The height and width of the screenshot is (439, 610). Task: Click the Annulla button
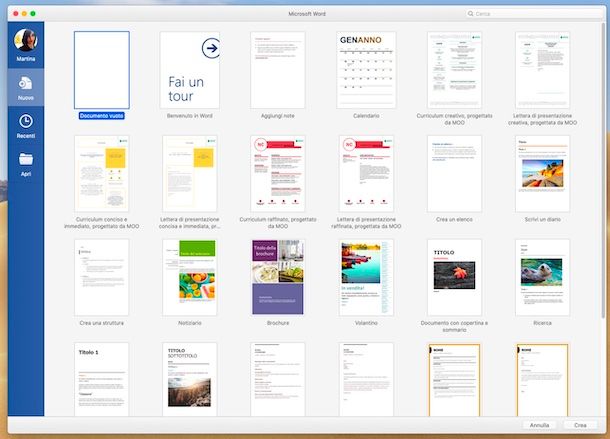(x=539, y=425)
